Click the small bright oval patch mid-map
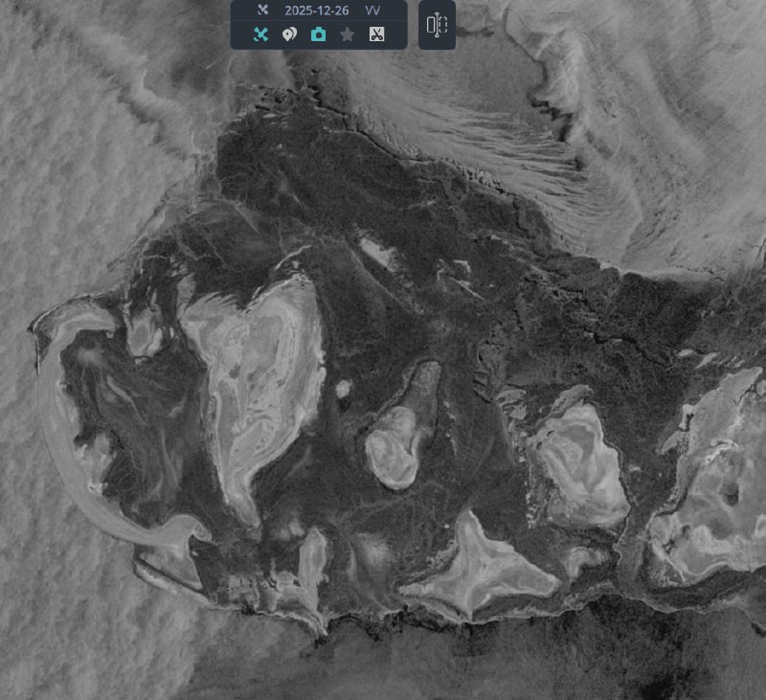 (x=343, y=389)
